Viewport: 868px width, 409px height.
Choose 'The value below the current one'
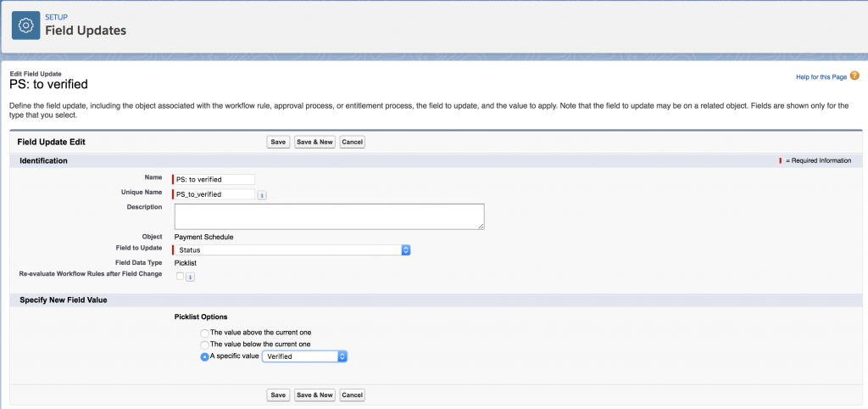[x=204, y=344]
